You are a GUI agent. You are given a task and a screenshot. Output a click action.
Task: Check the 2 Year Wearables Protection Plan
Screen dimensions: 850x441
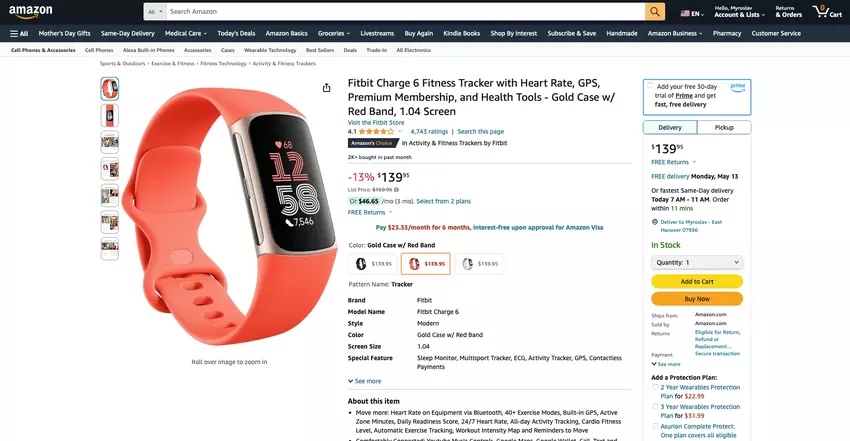click(655, 387)
